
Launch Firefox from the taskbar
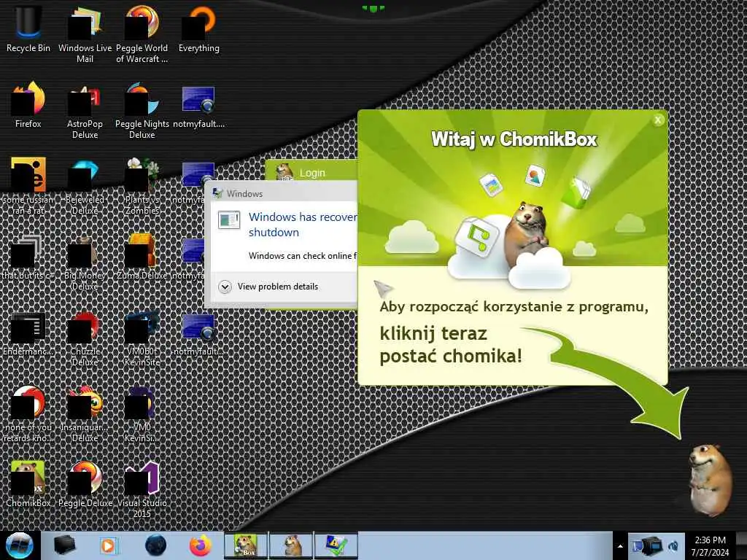pyautogui.click(x=201, y=545)
